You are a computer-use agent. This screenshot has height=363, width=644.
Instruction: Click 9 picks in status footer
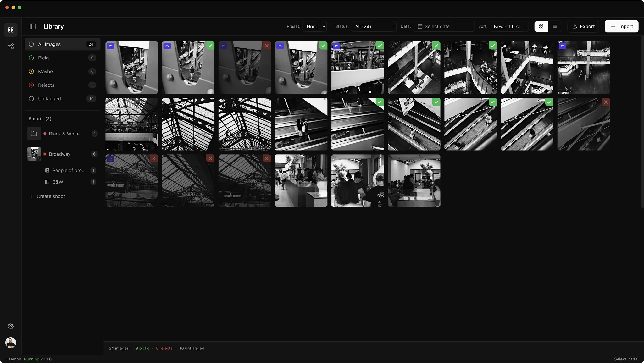[142, 348]
